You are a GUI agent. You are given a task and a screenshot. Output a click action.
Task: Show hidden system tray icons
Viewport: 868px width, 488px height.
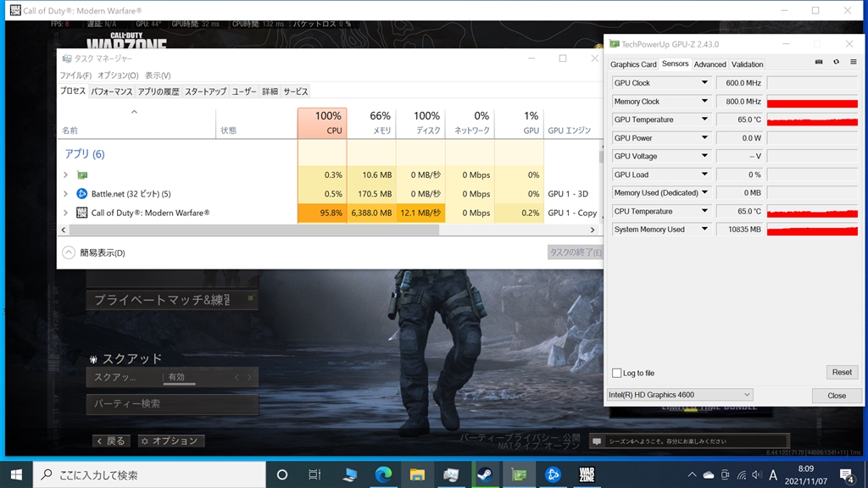pos(692,474)
